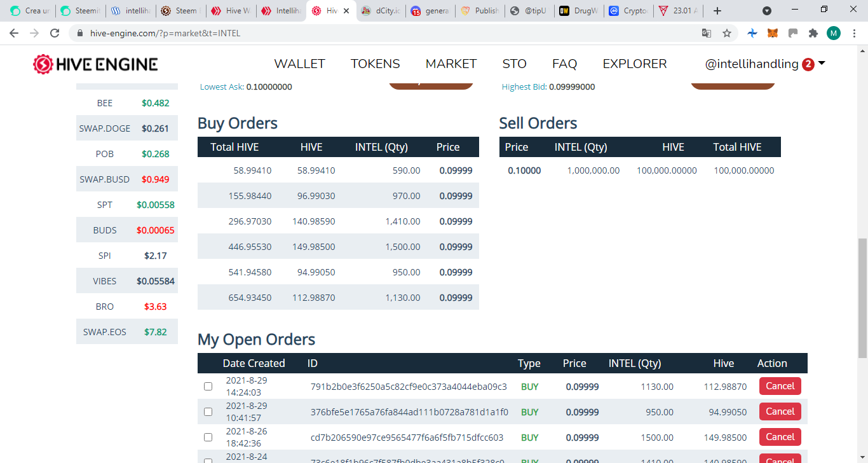Switch to the dCity.io tab
Viewport: 868px width, 463px height.
[381, 11]
